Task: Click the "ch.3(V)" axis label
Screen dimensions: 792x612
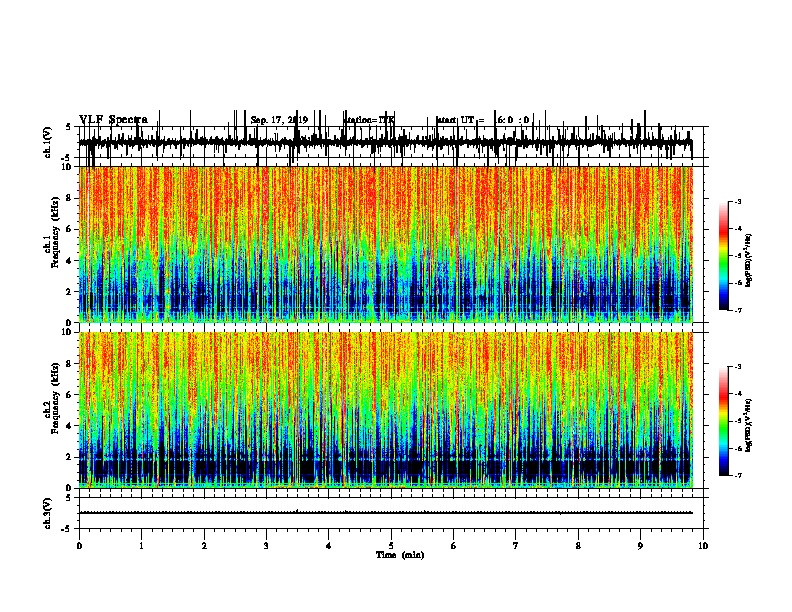Action: tap(48, 513)
